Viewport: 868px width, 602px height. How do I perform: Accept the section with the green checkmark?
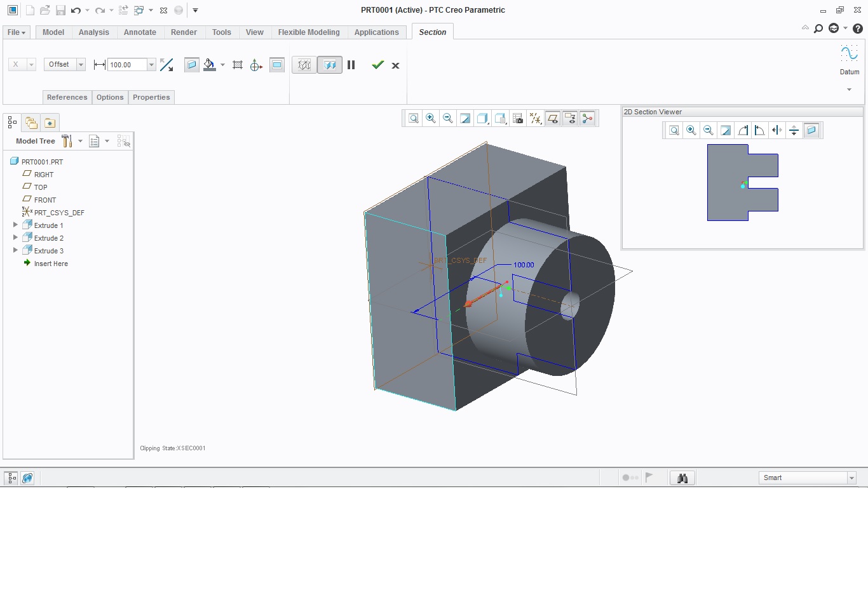pos(378,65)
